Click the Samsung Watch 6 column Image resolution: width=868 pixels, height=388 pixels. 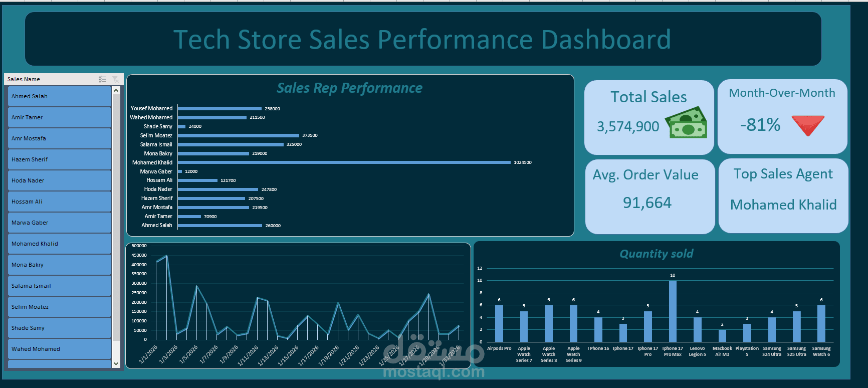coord(821,323)
